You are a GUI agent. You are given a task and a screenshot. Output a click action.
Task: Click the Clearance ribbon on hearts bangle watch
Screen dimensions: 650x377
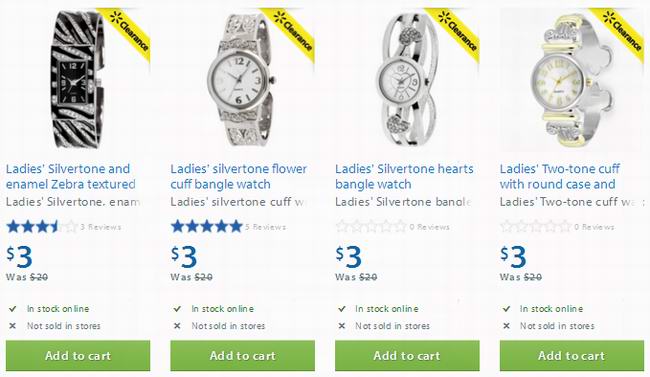[458, 32]
